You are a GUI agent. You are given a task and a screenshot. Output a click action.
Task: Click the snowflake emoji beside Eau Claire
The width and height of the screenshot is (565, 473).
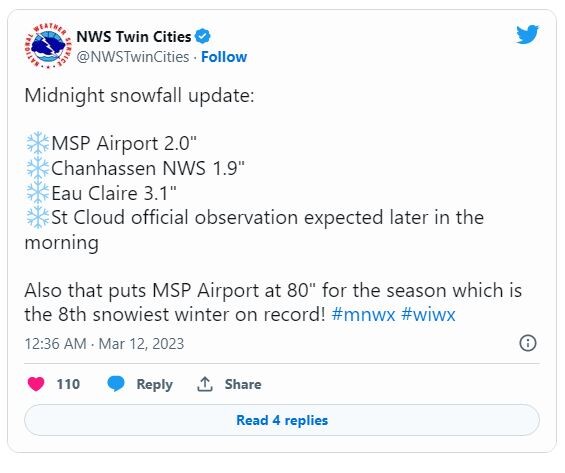[37, 193]
